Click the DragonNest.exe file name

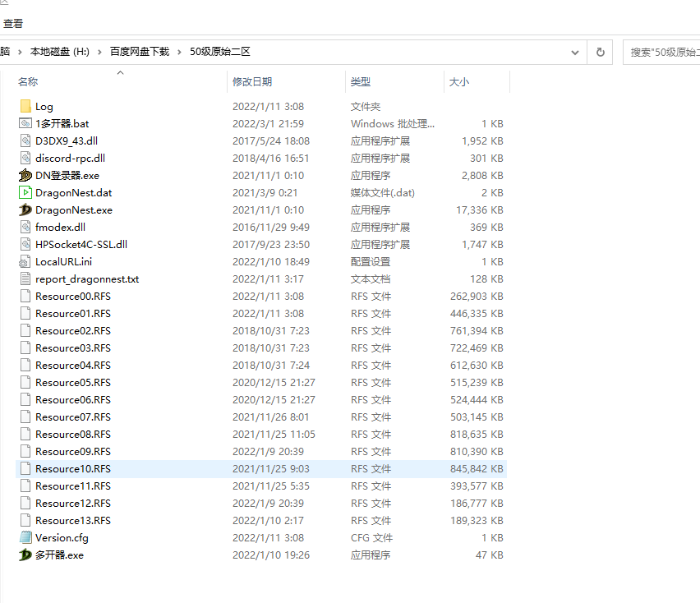tap(74, 209)
